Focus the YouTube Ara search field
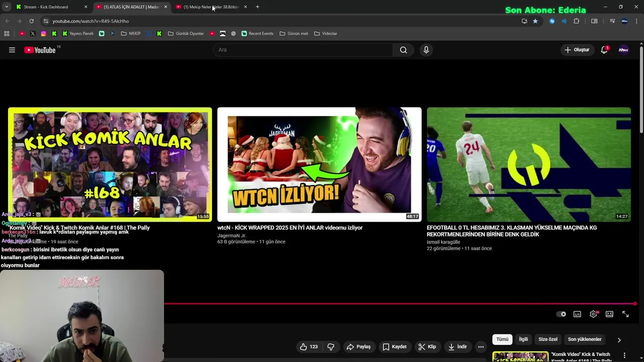 pyautogui.click(x=303, y=50)
